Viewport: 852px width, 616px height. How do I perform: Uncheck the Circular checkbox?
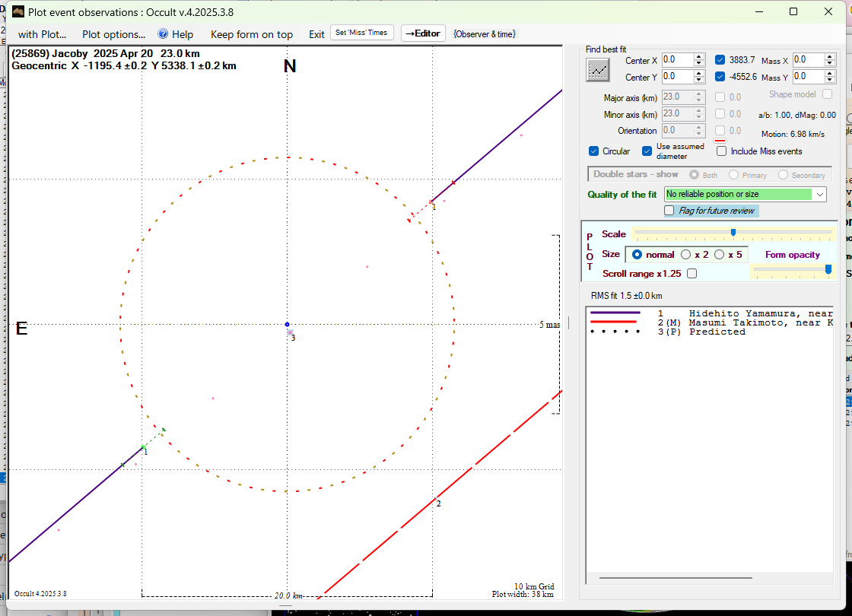click(594, 151)
